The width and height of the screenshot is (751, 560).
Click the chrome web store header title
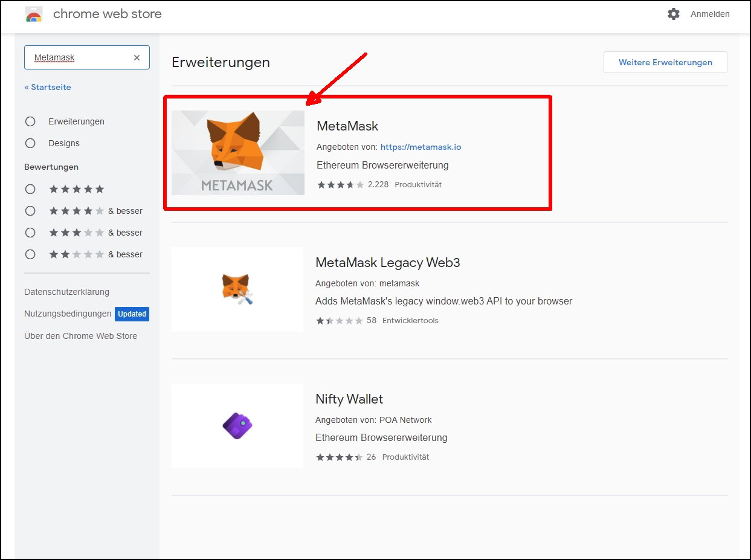(108, 14)
